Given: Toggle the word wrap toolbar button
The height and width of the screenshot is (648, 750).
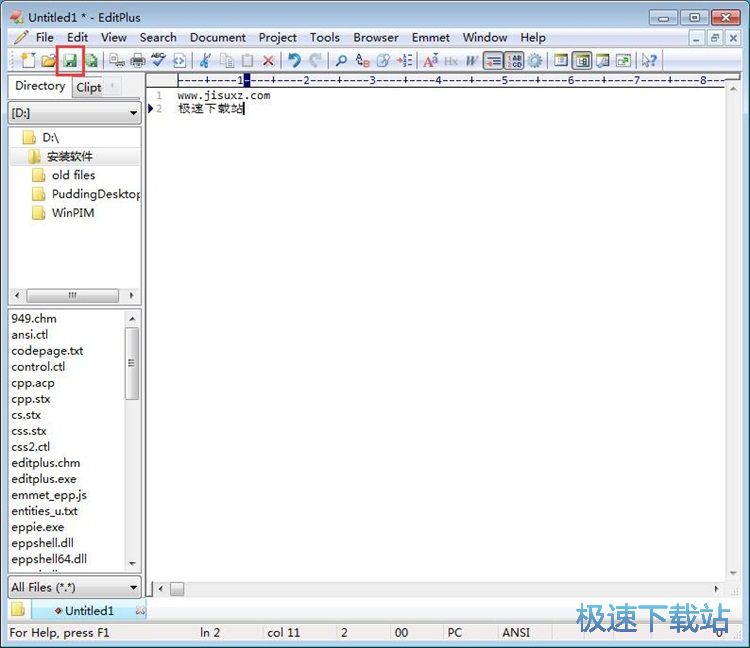Looking at the screenshot, I should pyautogui.click(x=493, y=61).
